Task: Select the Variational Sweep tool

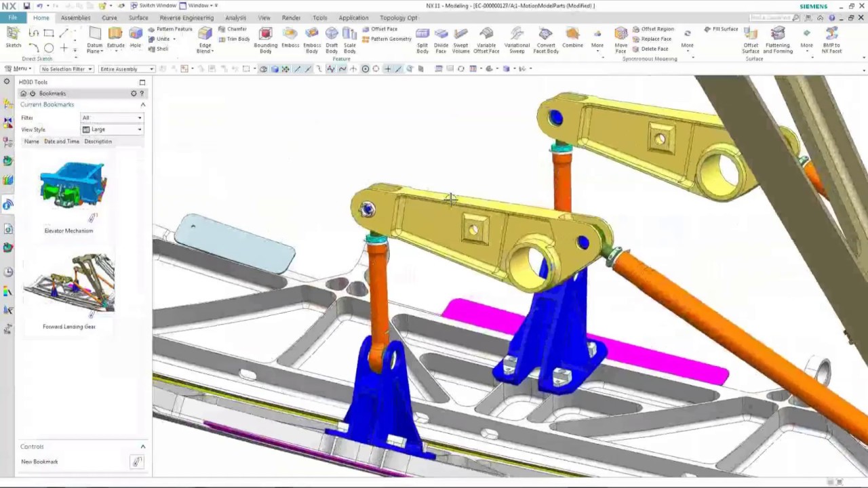Action: [517, 40]
